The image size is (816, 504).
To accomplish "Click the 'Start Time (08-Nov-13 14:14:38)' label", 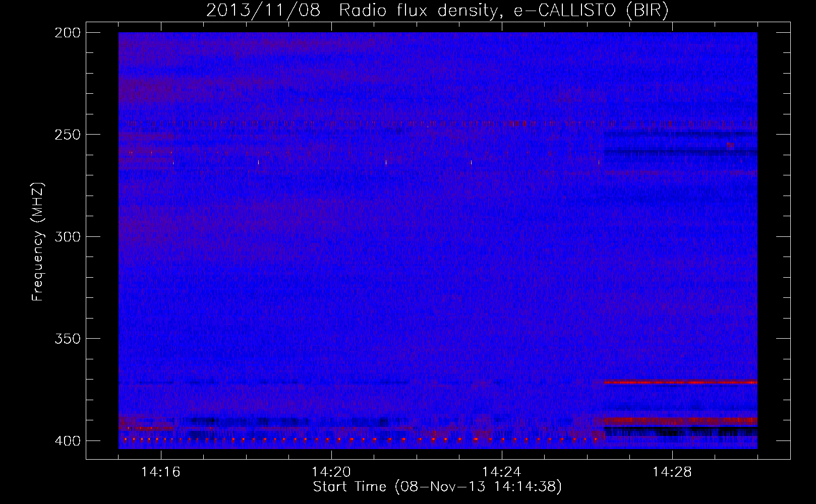I will tap(437, 487).
